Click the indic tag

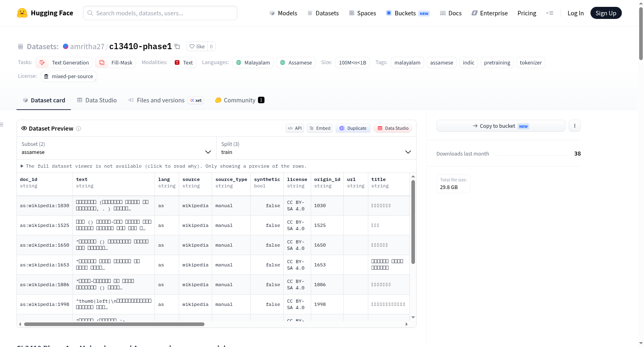(x=469, y=62)
